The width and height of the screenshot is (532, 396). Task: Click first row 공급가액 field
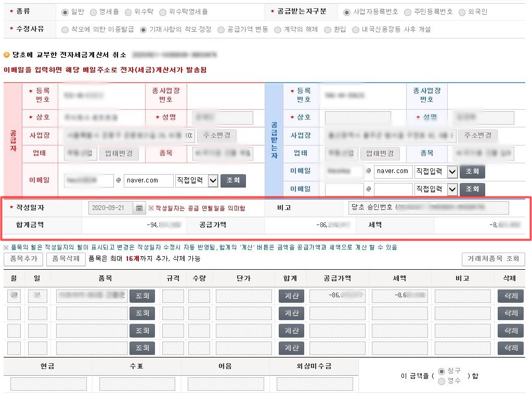[338, 296]
